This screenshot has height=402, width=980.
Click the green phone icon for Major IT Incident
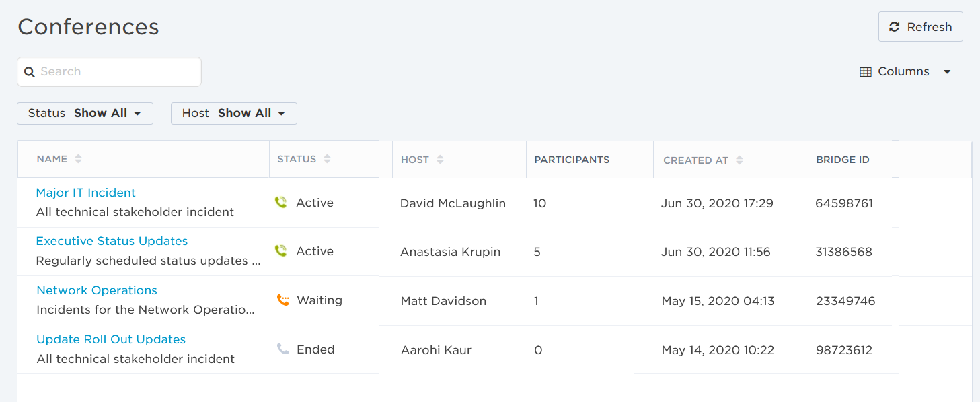tap(281, 202)
